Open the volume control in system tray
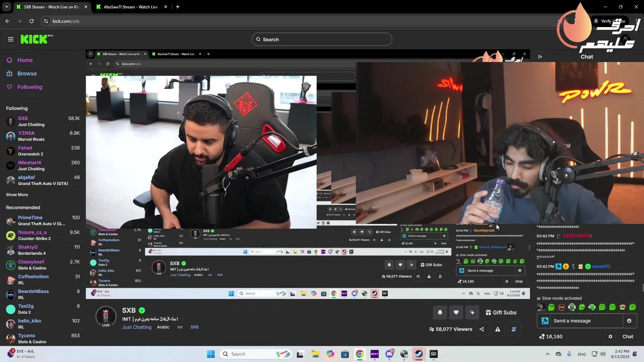644x362 pixels. pyautogui.click(x=603, y=354)
